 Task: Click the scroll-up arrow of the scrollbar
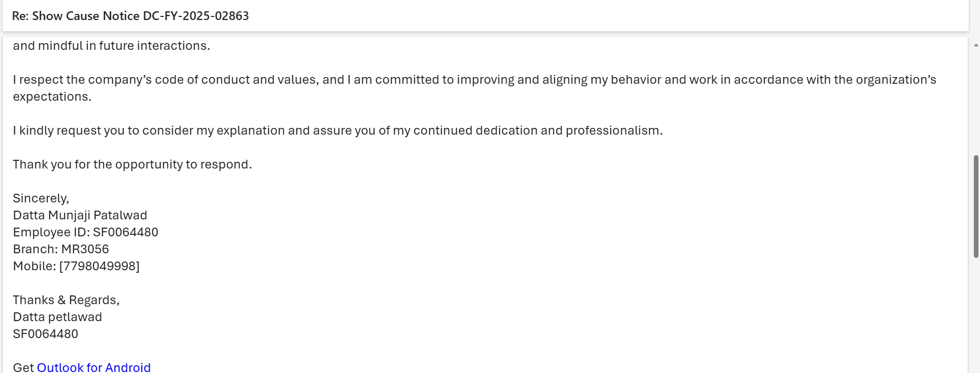coord(975,45)
